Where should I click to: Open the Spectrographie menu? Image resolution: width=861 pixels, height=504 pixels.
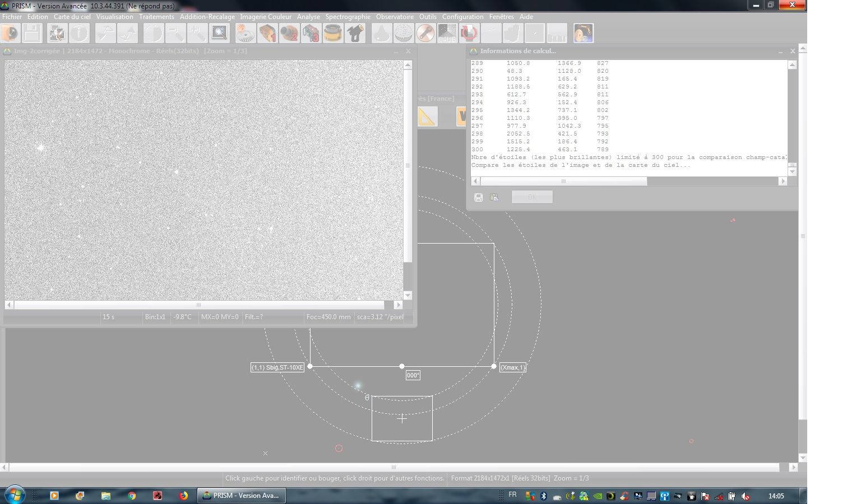click(x=348, y=17)
